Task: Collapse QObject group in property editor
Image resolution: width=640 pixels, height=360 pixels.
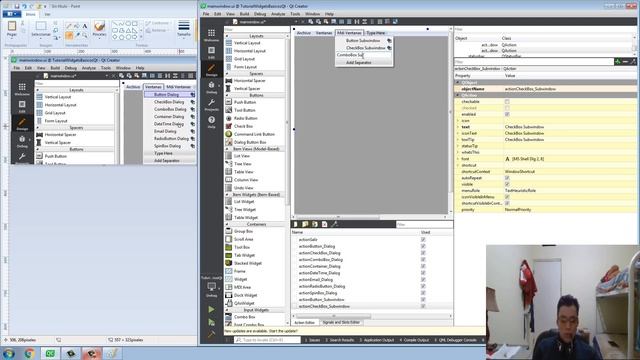Action: pyautogui.click(x=458, y=82)
